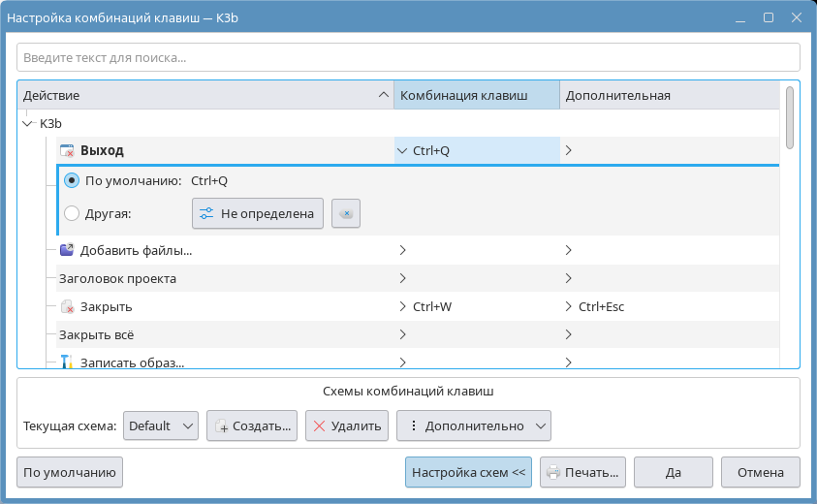817x504 pixels.
Task: Collapse the K3b tree node
Action: point(26,124)
